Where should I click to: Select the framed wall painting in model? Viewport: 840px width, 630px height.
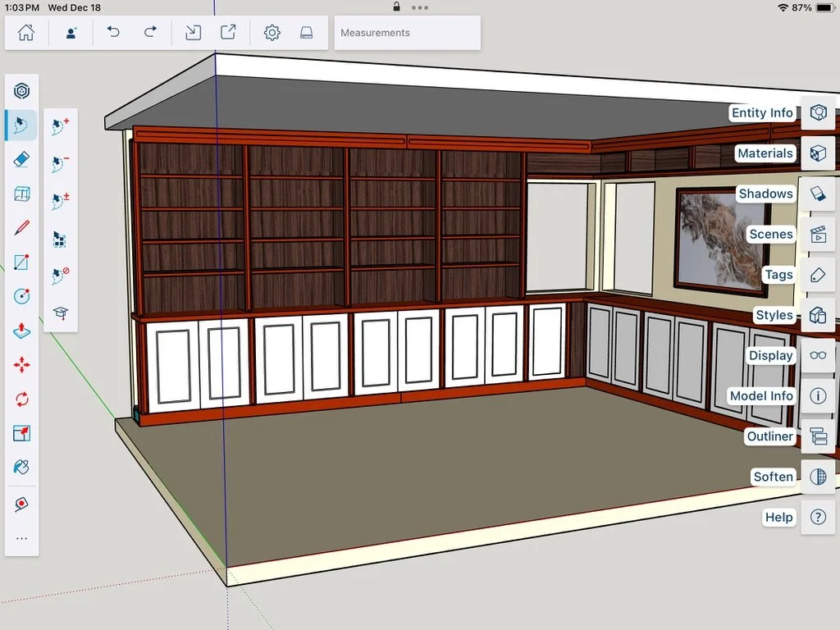(720, 242)
